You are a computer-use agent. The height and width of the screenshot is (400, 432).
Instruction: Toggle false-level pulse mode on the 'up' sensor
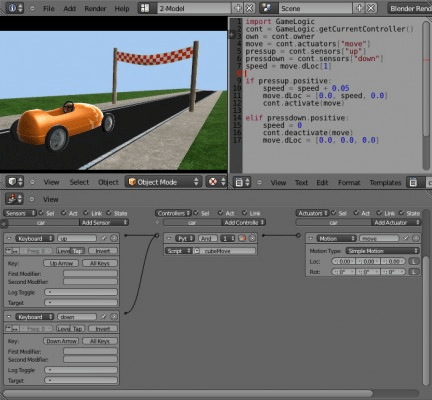(x=15, y=251)
